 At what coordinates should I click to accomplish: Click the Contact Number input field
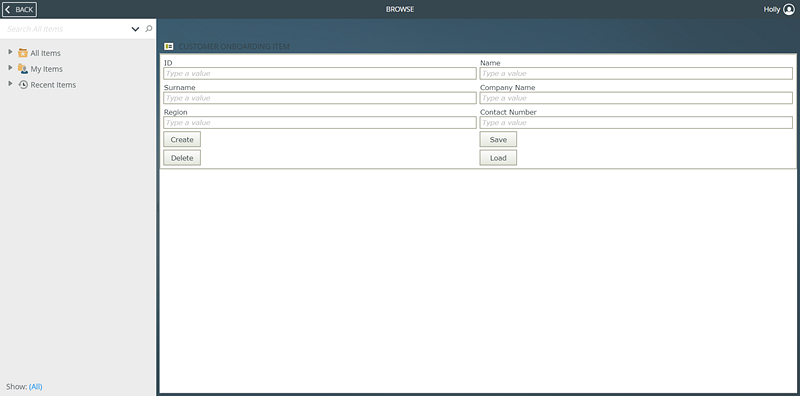coord(636,122)
